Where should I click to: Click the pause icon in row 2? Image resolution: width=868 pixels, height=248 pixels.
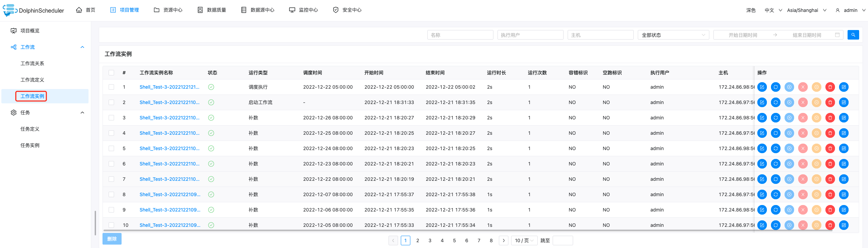pyautogui.click(x=817, y=102)
